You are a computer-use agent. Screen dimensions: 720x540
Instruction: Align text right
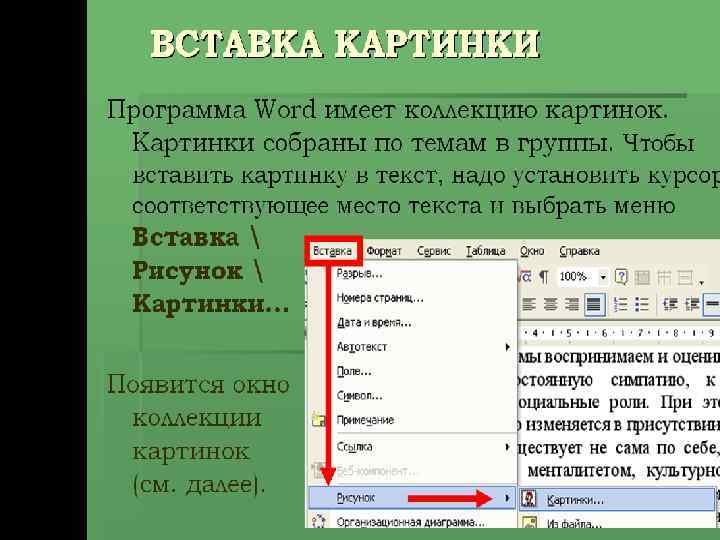pyautogui.click(x=572, y=304)
